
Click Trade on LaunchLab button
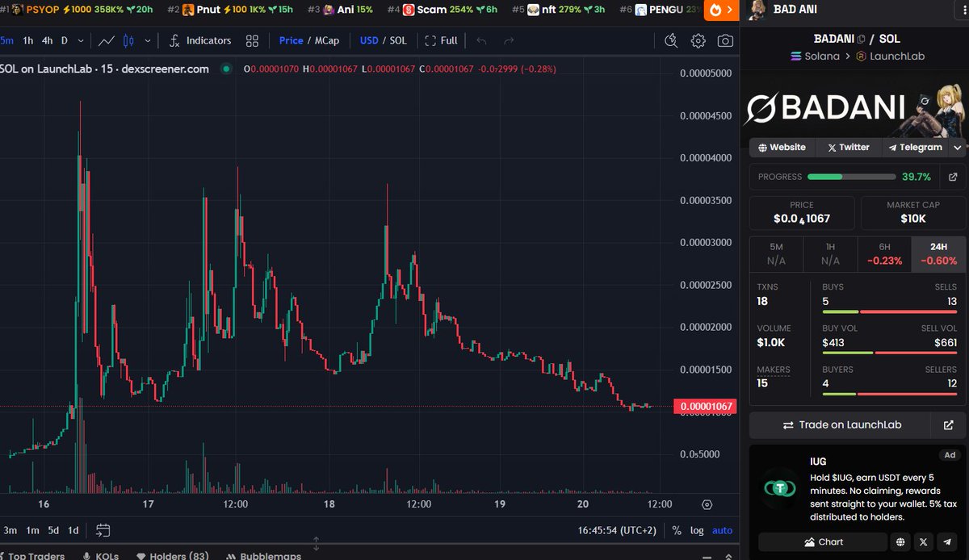click(841, 424)
